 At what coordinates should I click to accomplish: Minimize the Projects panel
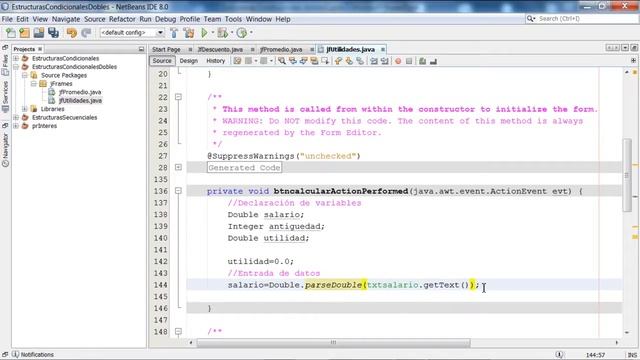tap(141, 49)
